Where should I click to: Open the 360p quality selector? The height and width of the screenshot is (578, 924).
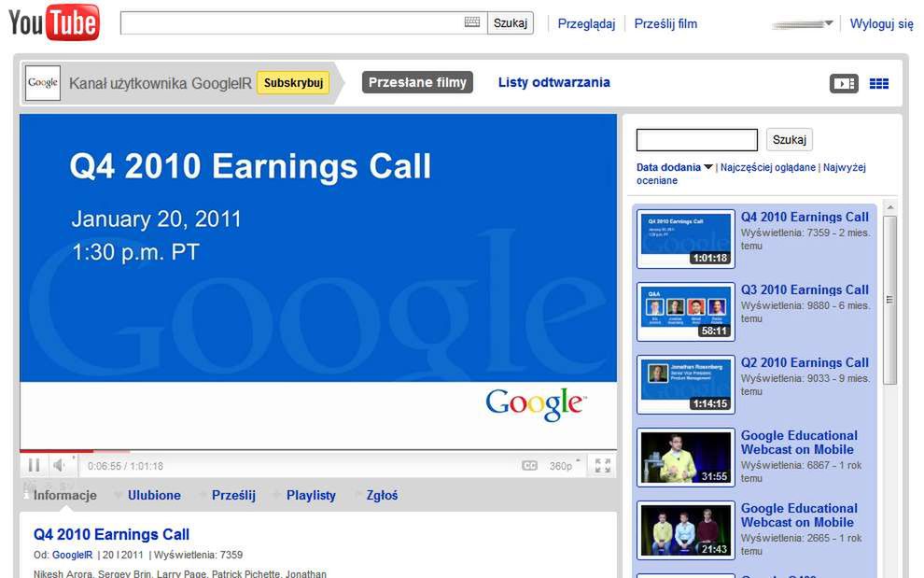(x=564, y=465)
